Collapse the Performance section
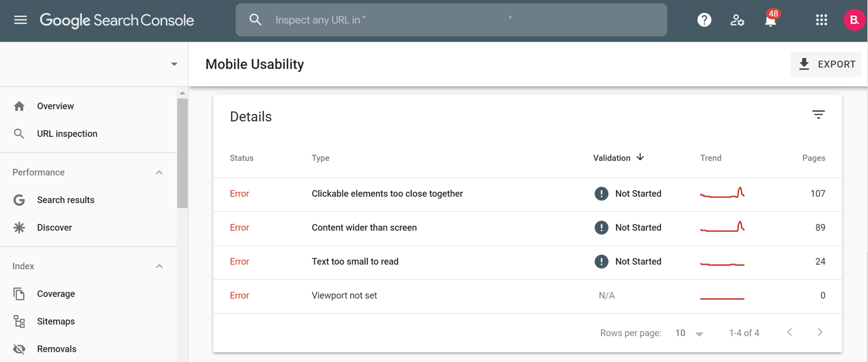This screenshot has height=362, width=868. [159, 172]
